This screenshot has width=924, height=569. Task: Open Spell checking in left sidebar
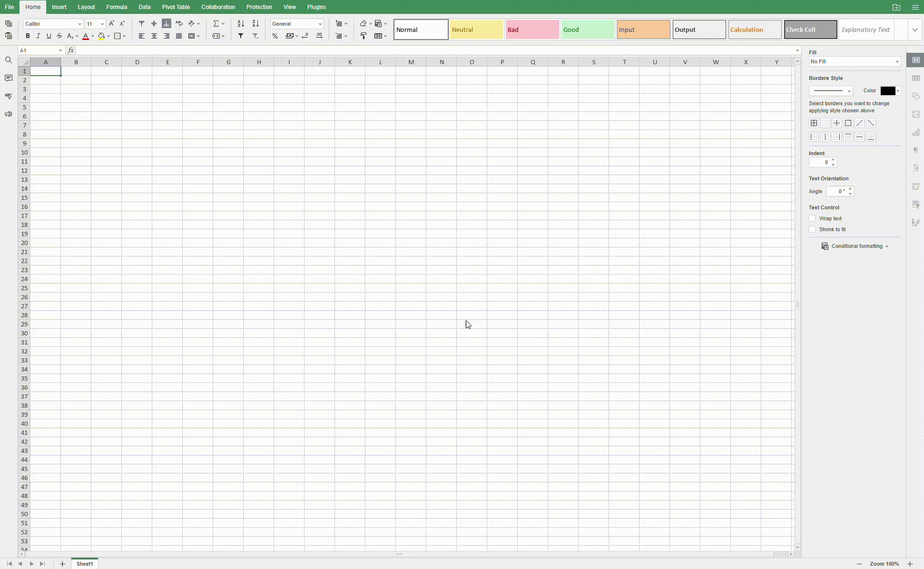click(x=8, y=96)
